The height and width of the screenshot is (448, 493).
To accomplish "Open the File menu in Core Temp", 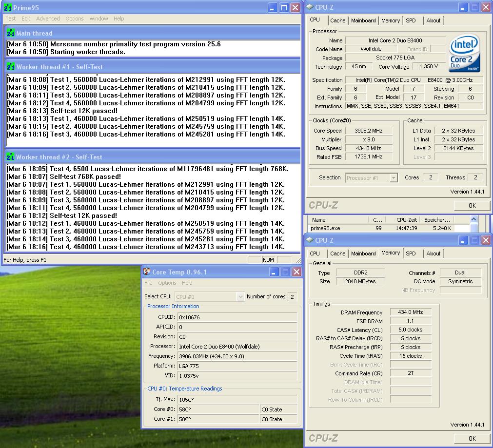I will pos(148,283).
